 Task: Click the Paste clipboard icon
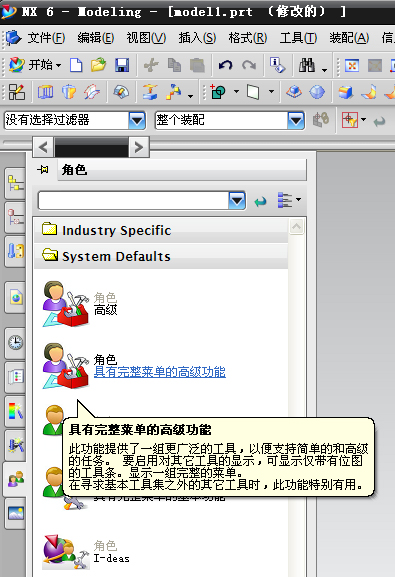point(197,66)
